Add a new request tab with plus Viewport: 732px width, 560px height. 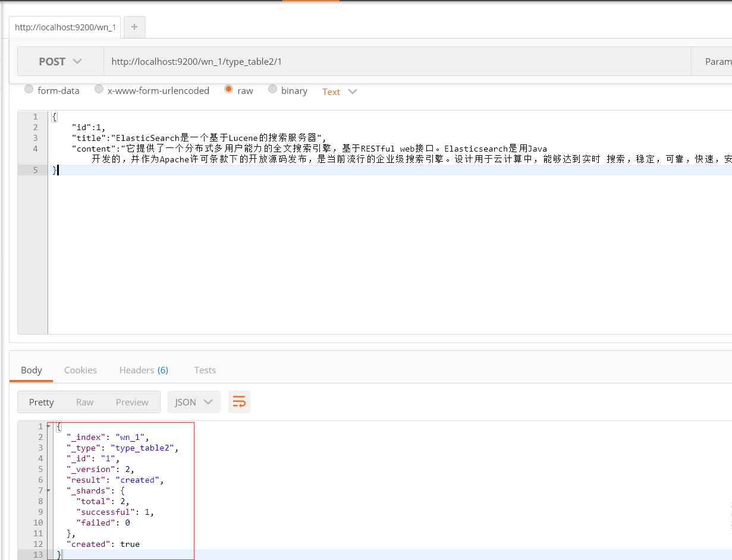coord(134,27)
